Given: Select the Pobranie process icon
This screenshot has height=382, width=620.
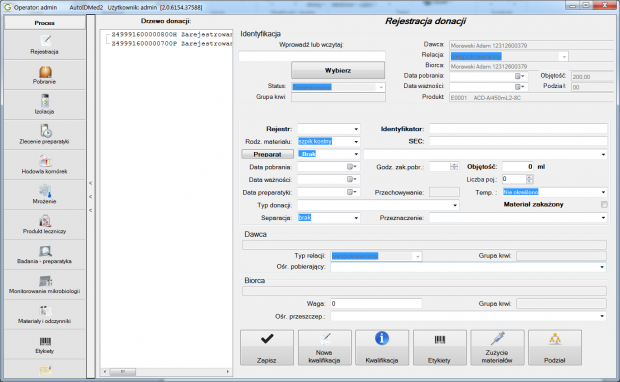Looking at the screenshot, I should pos(45,75).
